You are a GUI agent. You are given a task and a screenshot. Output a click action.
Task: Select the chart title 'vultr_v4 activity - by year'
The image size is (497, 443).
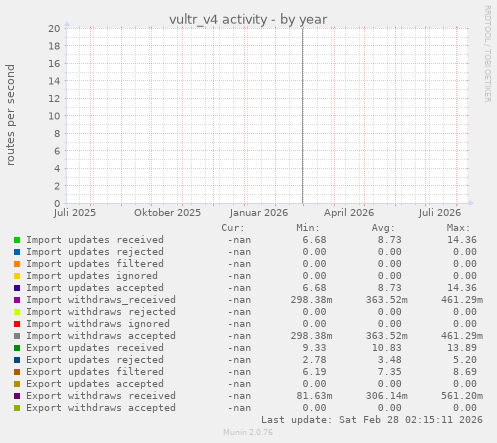click(248, 19)
